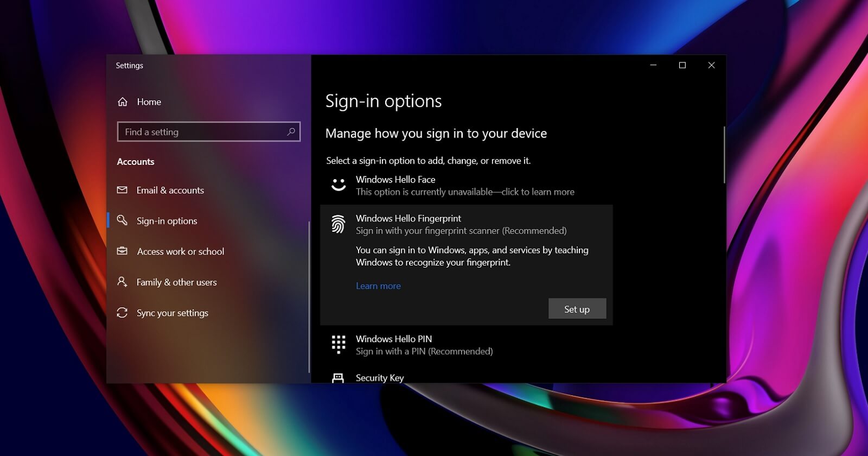Click the Windows Hello PIN keypad icon

click(x=339, y=344)
